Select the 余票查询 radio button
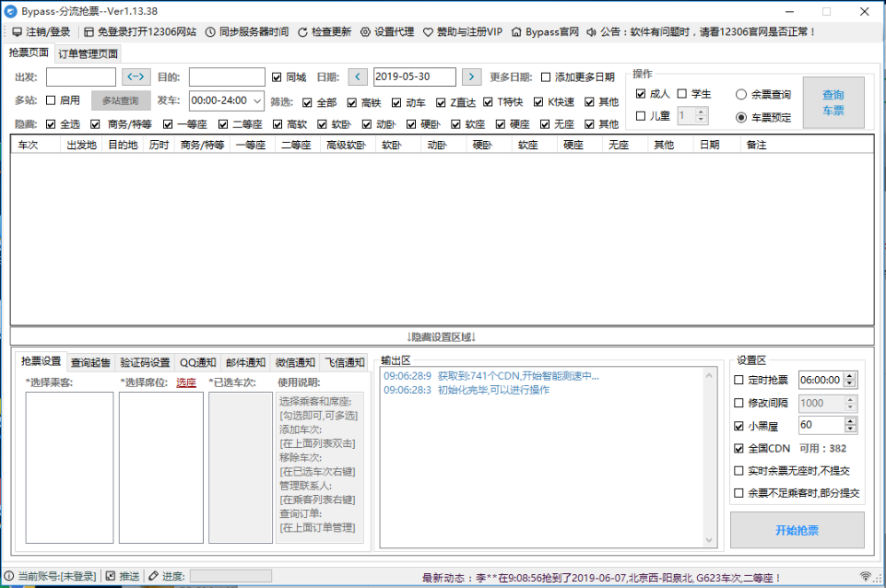The image size is (886, 588). click(741, 94)
